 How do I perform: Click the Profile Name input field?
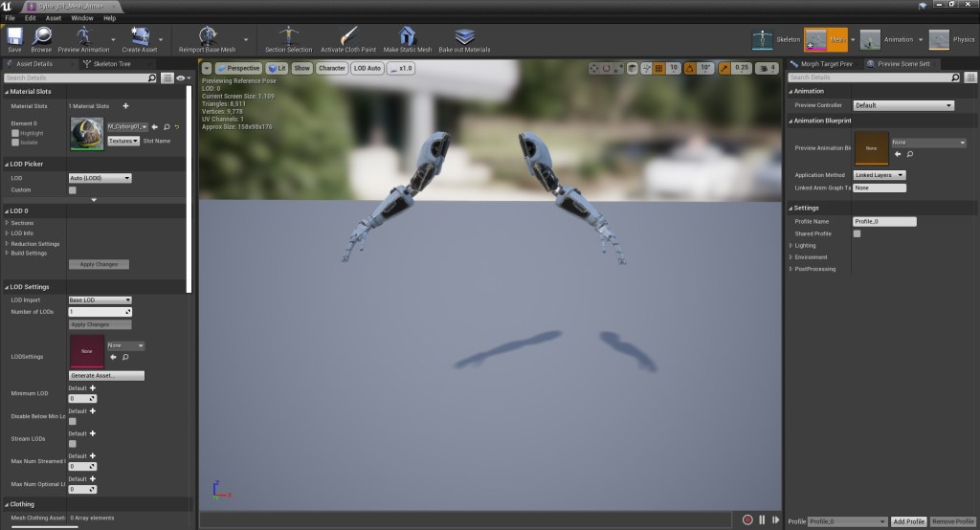884,221
